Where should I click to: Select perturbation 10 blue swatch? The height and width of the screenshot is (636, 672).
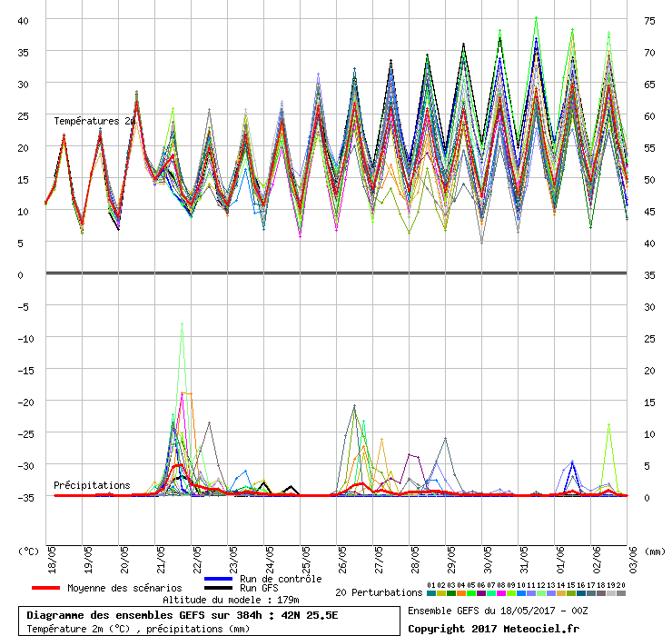tap(521, 593)
